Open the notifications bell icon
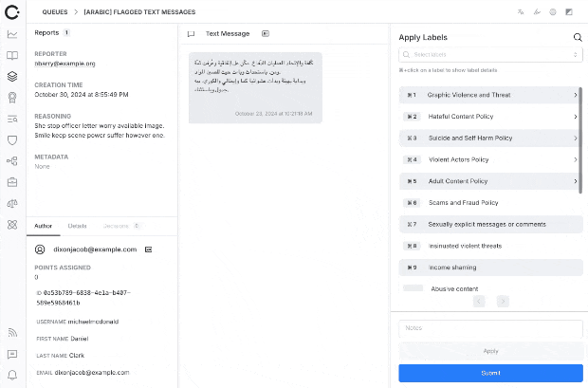The width and height of the screenshot is (588, 388). (12, 375)
